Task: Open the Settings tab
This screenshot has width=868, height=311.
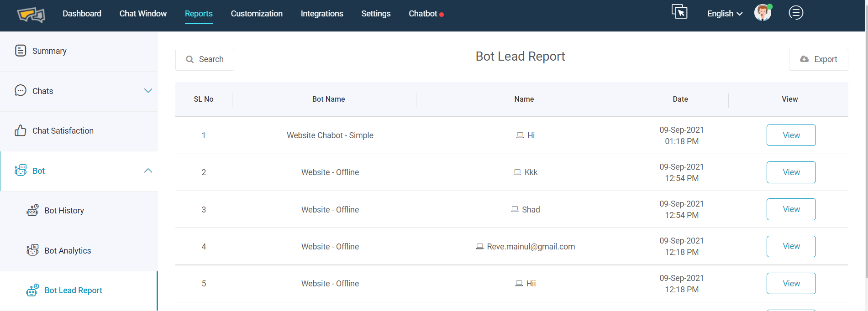Action: click(376, 14)
